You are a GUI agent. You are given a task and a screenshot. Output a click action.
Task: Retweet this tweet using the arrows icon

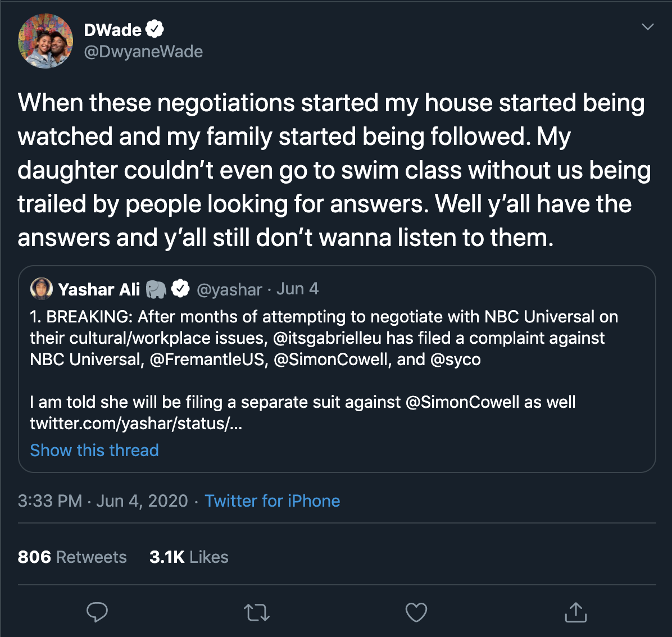point(257,612)
